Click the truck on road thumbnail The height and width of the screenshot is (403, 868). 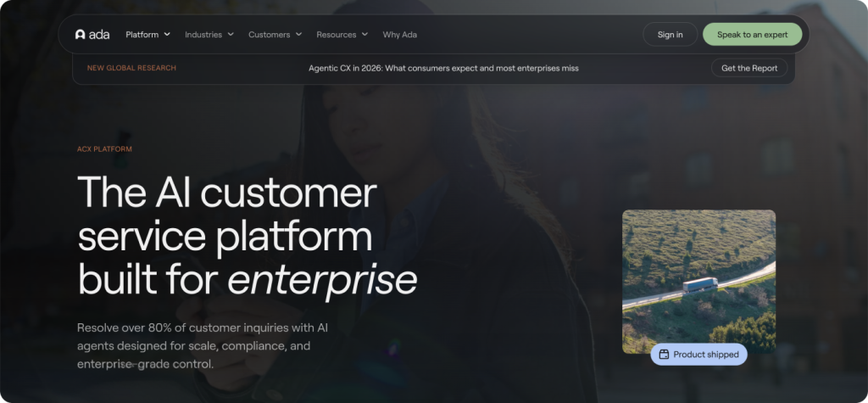[698, 282]
